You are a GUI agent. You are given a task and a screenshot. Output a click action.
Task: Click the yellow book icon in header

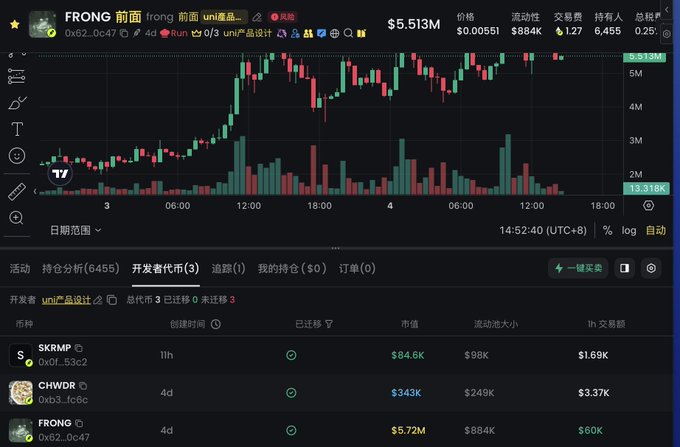361,33
